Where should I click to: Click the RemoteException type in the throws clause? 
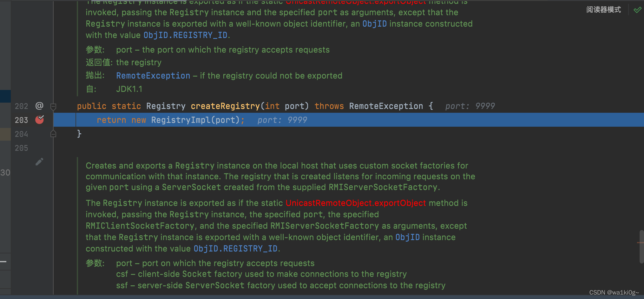(x=386, y=106)
